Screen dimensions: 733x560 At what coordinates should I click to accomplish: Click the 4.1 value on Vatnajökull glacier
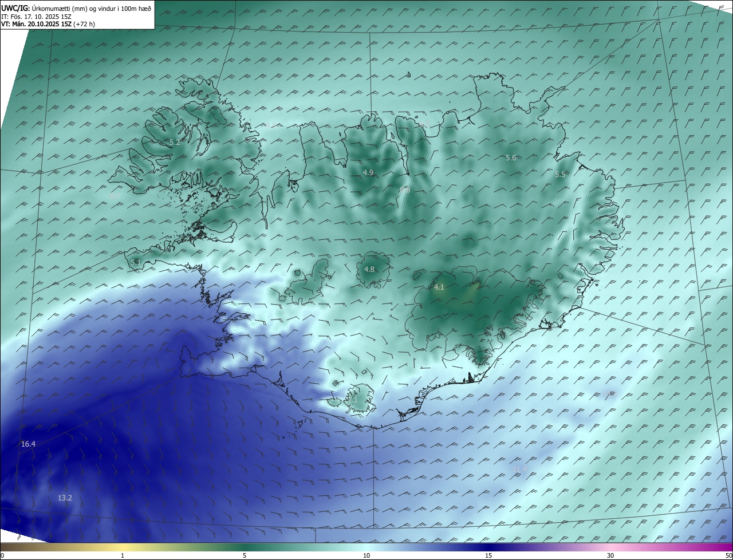coord(439,287)
